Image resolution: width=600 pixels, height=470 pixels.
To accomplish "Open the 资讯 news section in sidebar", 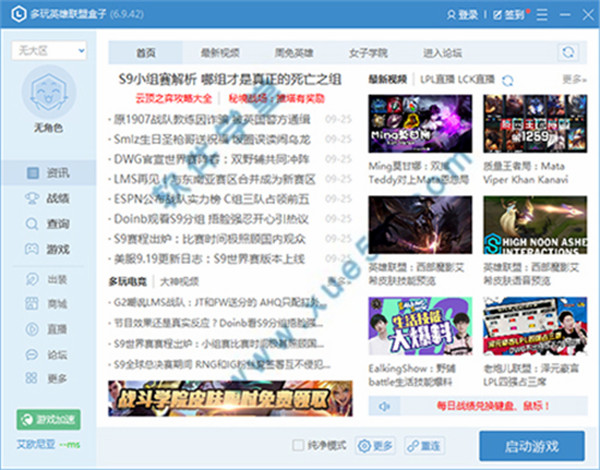I will 48,173.
